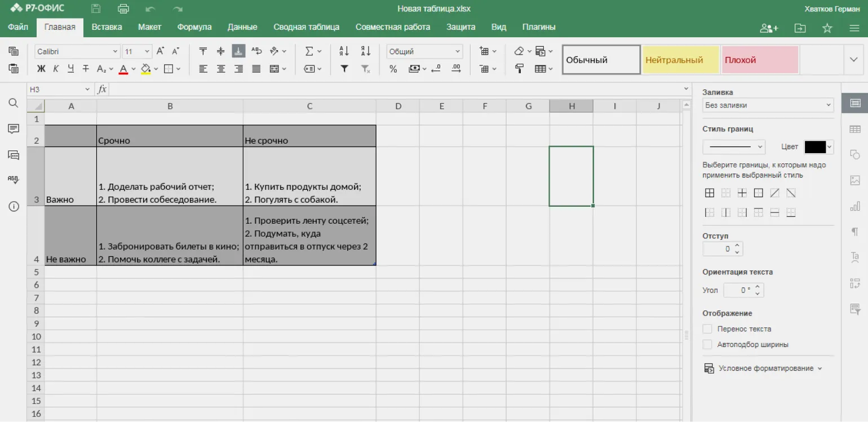The height and width of the screenshot is (422, 868).
Task: Open the search panel in left sidebar
Action: pyautogui.click(x=14, y=103)
